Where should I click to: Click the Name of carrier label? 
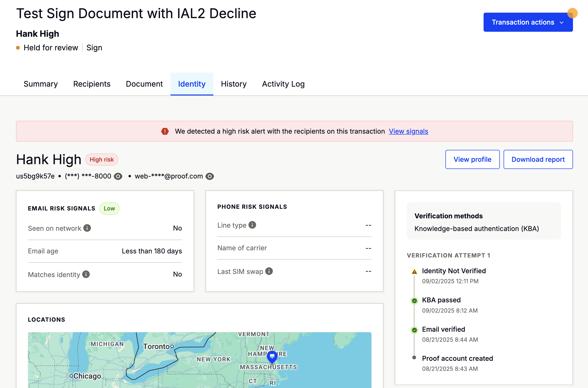coord(242,248)
